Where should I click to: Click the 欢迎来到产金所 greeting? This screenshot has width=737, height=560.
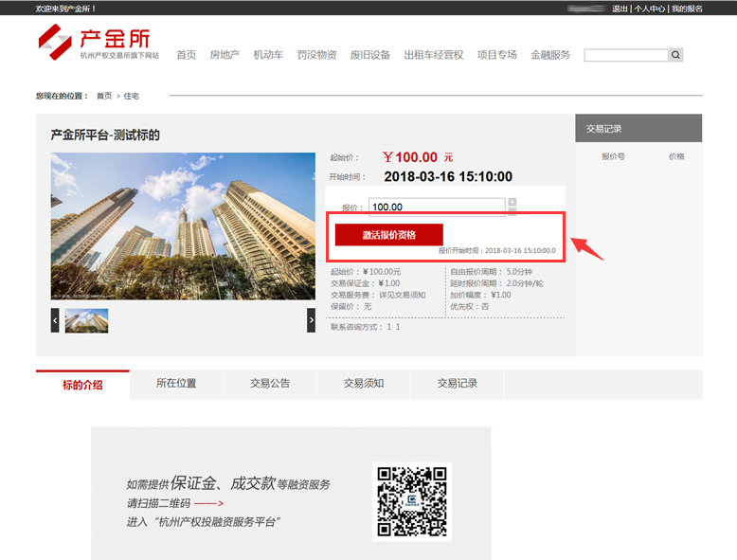pyautogui.click(x=65, y=9)
